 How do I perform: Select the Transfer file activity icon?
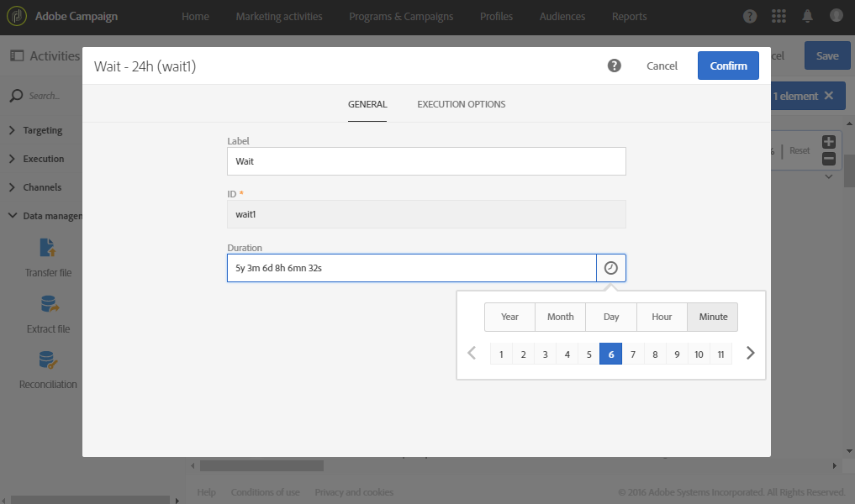coord(48,249)
